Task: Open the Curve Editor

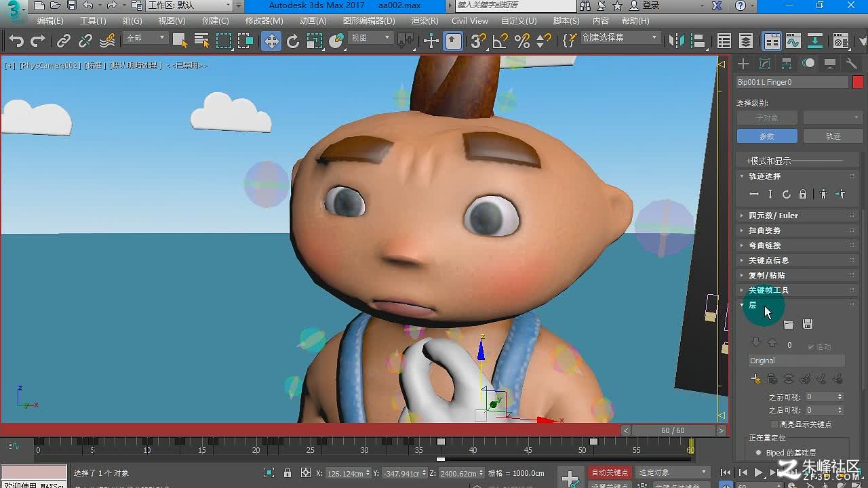Action: tap(793, 41)
